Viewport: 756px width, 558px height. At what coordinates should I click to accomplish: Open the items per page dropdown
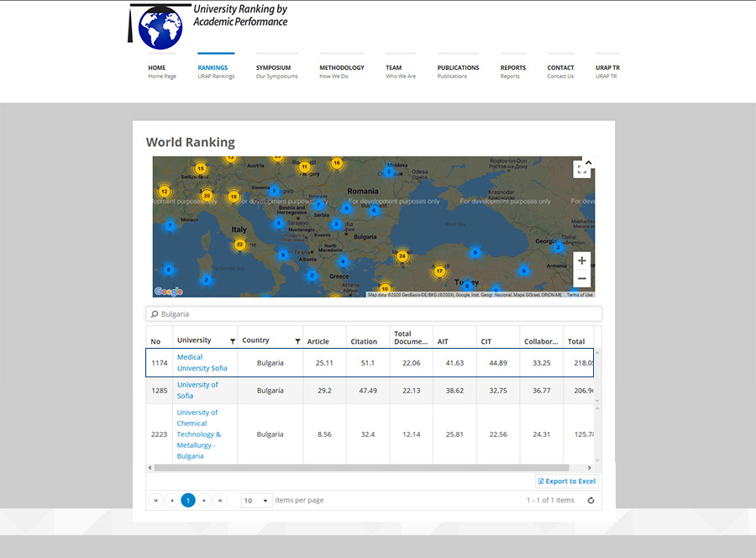(256, 500)
